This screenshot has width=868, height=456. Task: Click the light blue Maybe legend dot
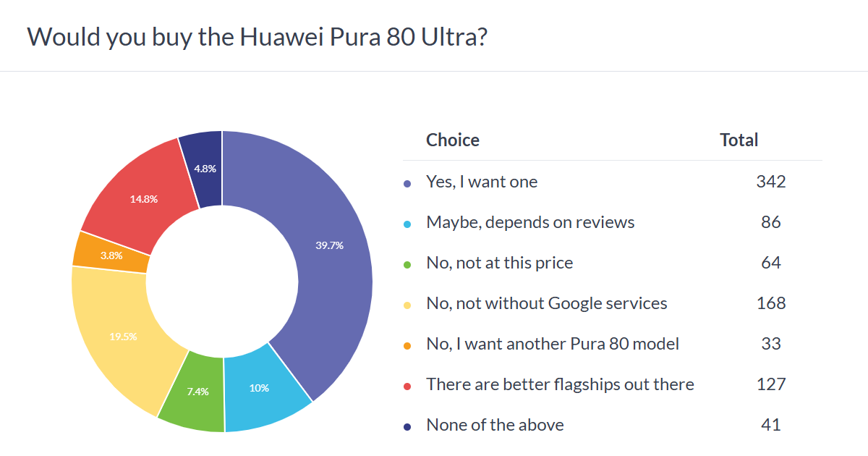407,224
